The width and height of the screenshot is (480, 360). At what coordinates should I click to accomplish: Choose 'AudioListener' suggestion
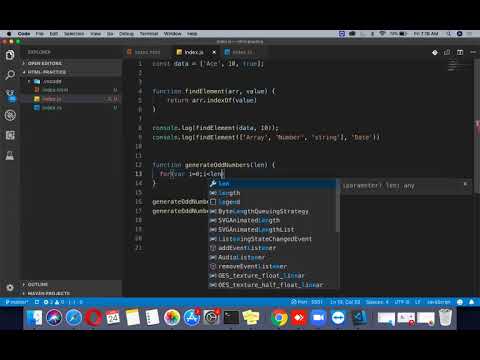coord(273,257)
